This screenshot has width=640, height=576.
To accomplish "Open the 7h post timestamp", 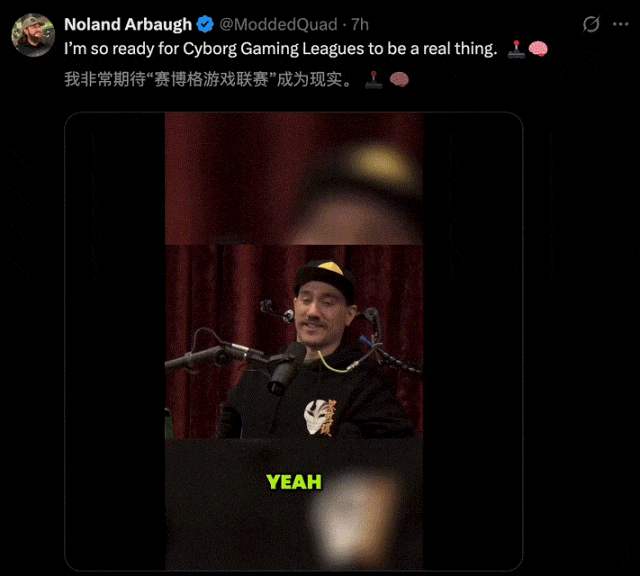I will coord(360,24).
